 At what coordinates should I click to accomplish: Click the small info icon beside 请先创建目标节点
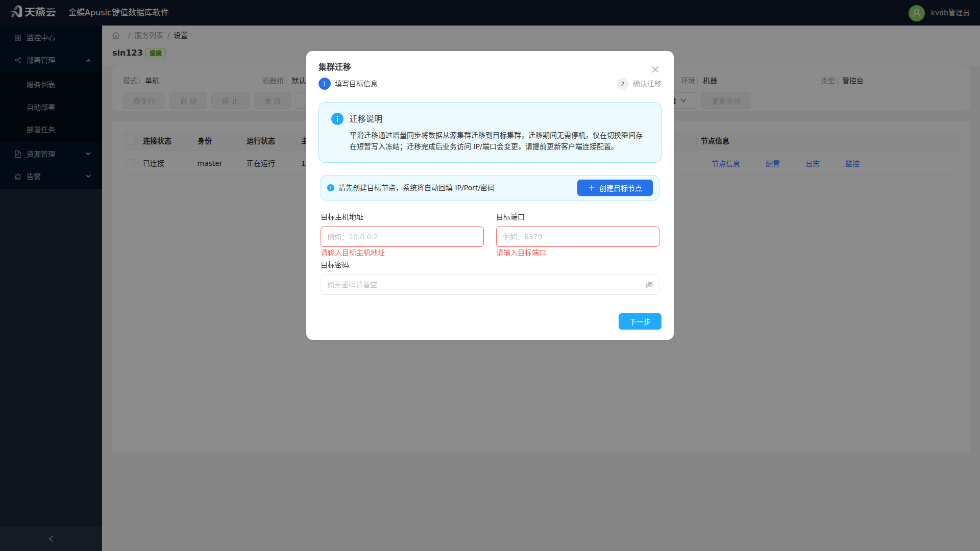click(x=331, y=188)
